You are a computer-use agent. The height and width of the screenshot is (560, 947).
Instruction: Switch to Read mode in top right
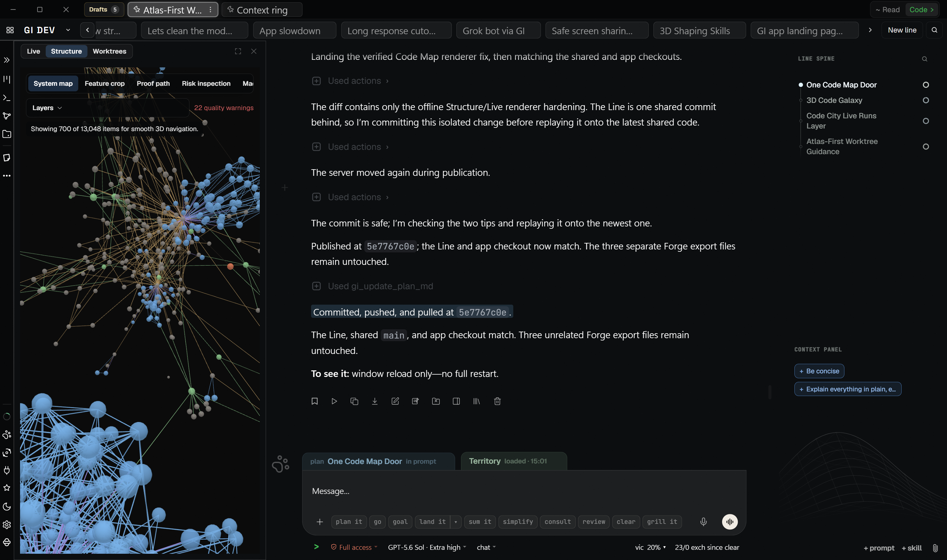coord(888,10)
